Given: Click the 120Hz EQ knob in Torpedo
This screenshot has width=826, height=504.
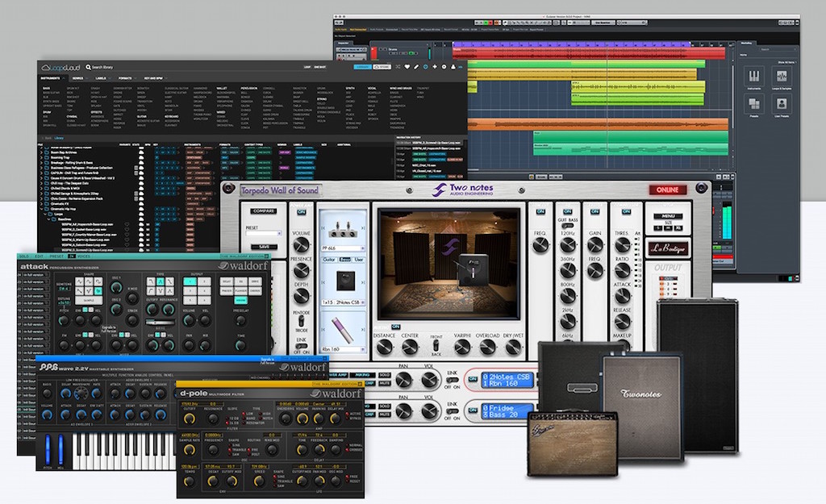Looking at the screenshot, I should click(x=567, y=245).
